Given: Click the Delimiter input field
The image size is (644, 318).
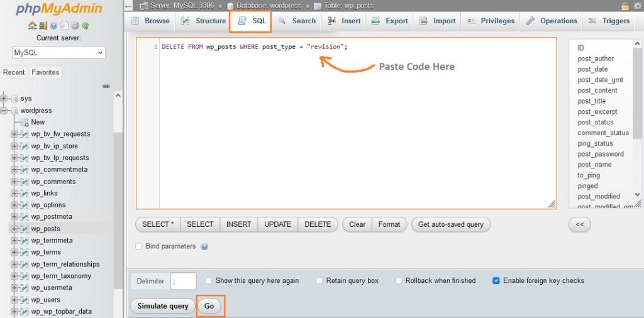Looking at the screenshot, I should click(183, 281).
